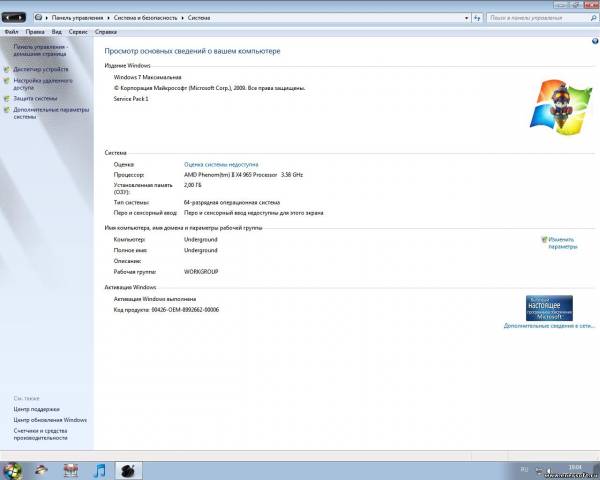Open the music note taskbar icon
Screen dimensions: 600x480
pyautogui.click(x=99, y=470)
